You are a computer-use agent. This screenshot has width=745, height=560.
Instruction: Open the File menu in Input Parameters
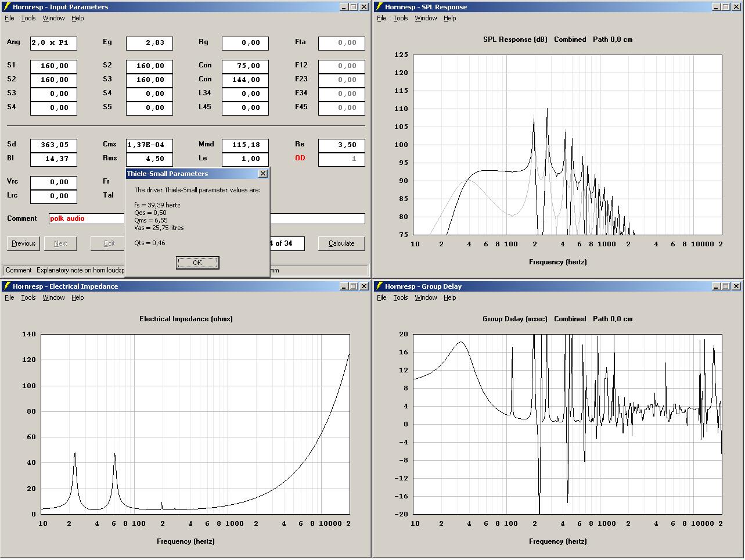(x=9, y=18)
